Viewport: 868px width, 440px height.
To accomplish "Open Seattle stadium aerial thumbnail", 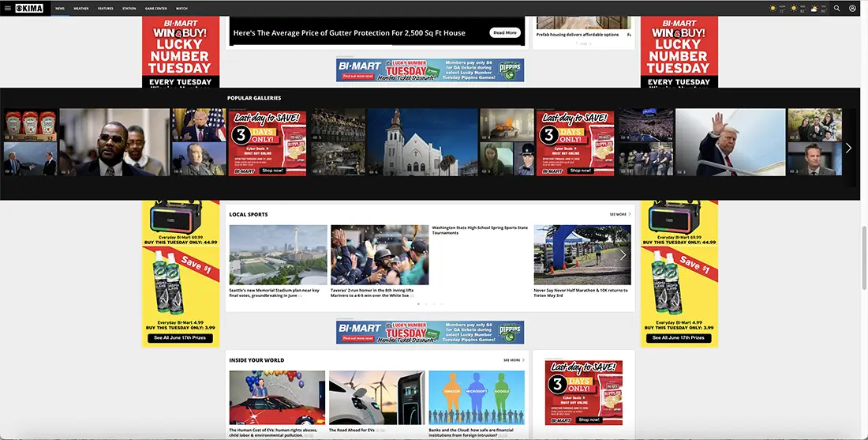I will pos(278,255).
